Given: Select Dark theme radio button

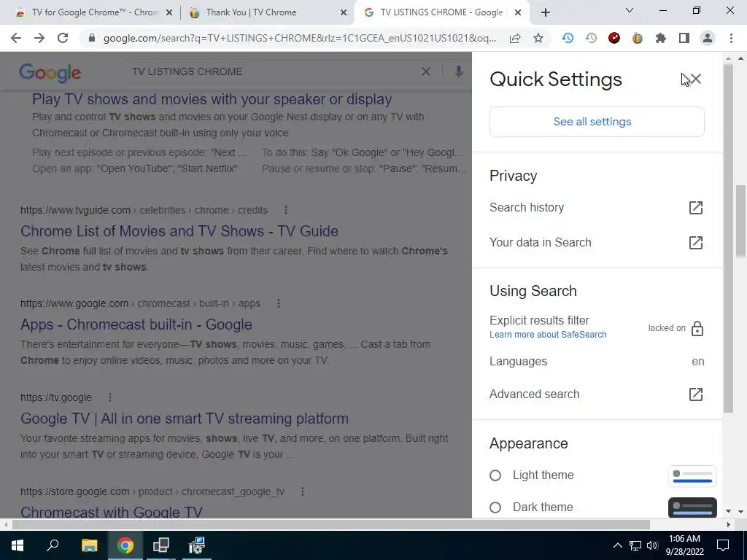Looking at the screenshot, I should point(495,507).
